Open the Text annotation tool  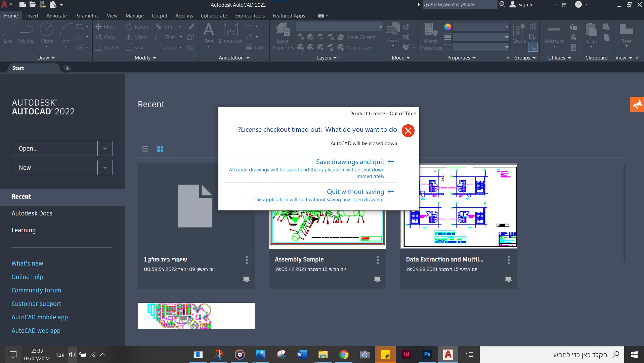pos(209,33)
